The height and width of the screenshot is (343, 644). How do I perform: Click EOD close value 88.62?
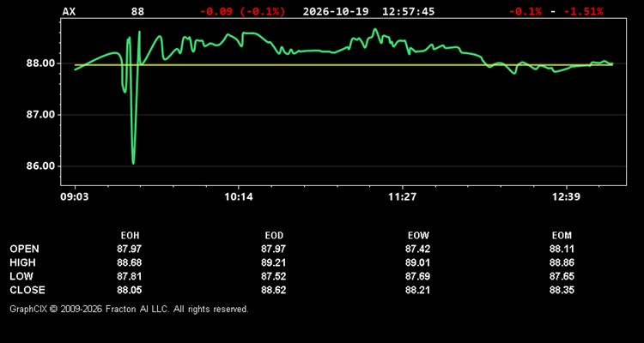coord(274,290)
